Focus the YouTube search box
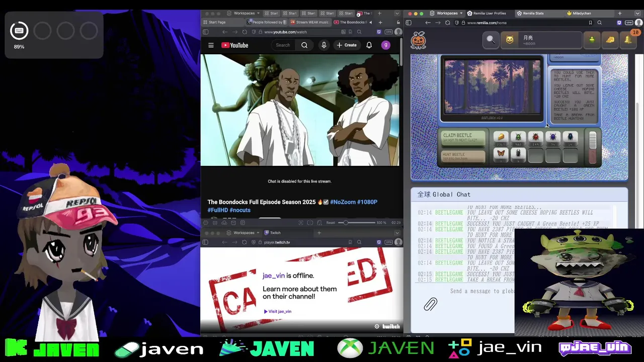 click(283, 45)
